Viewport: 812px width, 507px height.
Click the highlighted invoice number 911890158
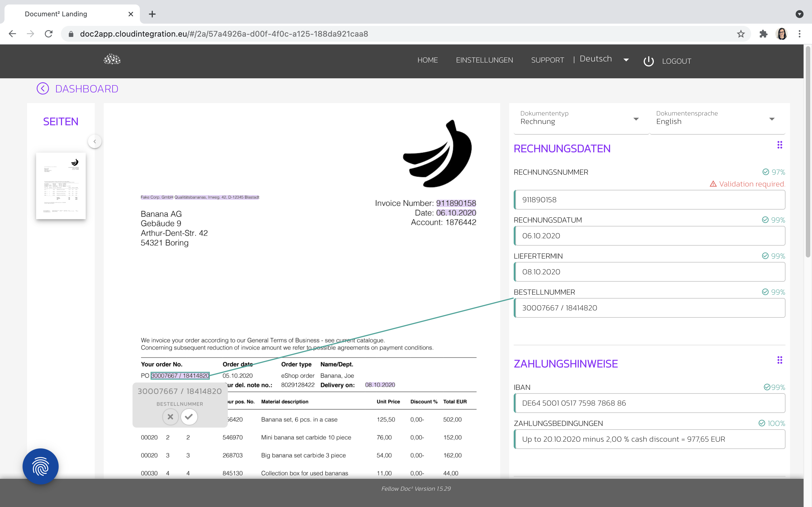pos(456,203)
